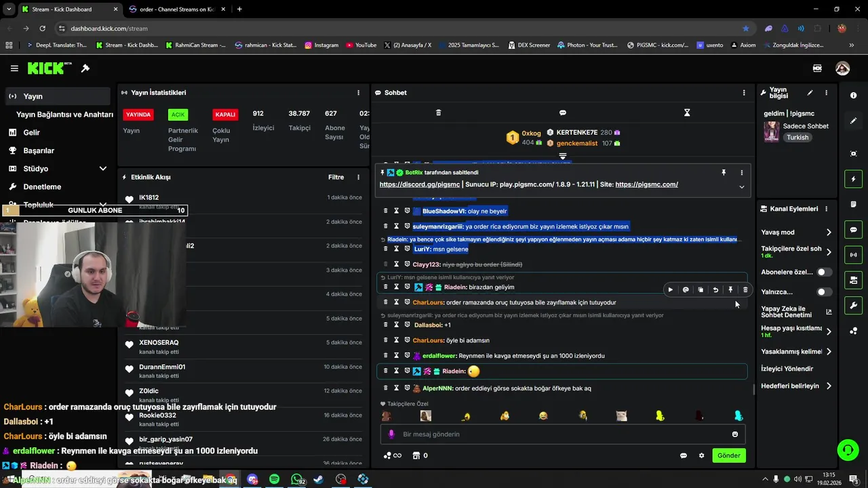Edit stream info with the pencil icon
This screenshot has width=868, height=488.
(810, 93)
